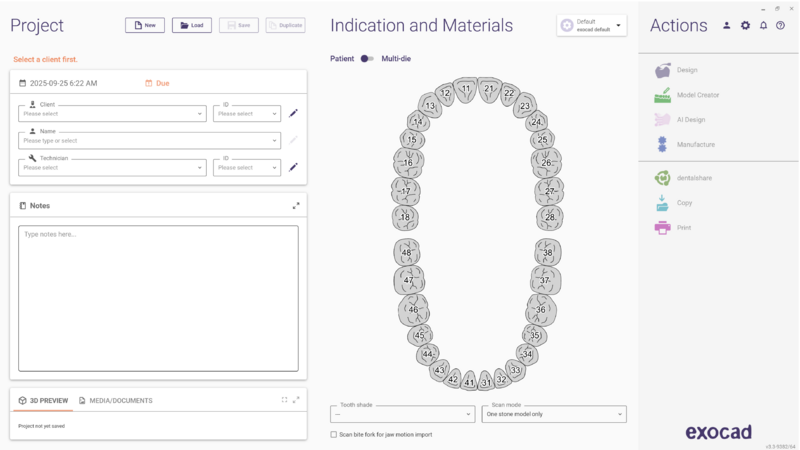Switch to the 3D PREVIEW tab
800x450 pixels.
point(43,401)
